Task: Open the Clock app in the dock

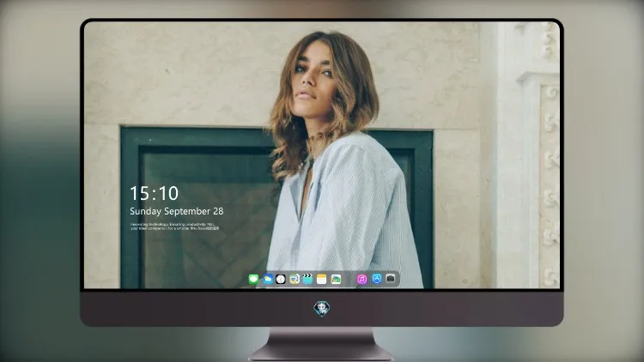Action: point(281,280)
